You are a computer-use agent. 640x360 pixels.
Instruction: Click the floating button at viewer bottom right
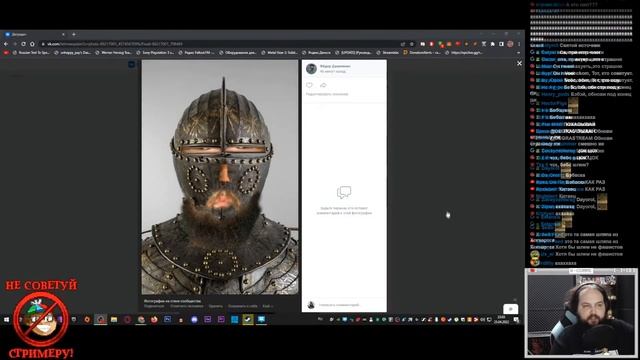point(511,309)
